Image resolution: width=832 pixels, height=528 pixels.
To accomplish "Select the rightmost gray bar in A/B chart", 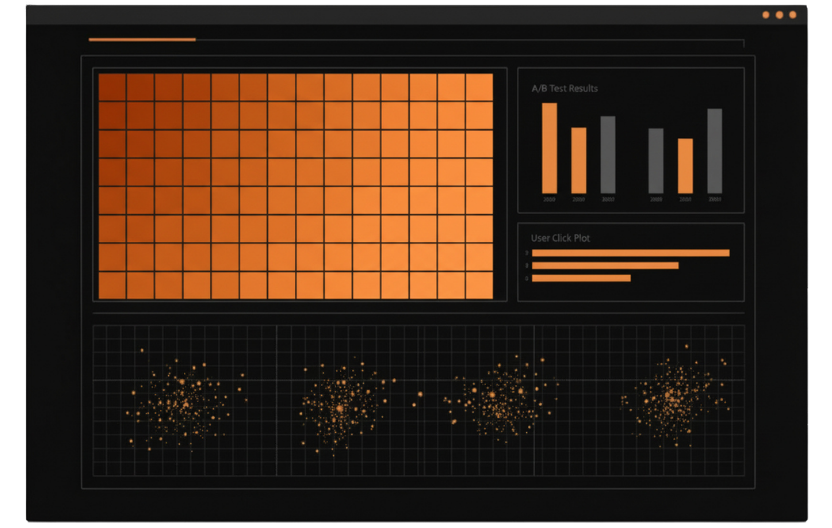I will (x=714, y=151).
